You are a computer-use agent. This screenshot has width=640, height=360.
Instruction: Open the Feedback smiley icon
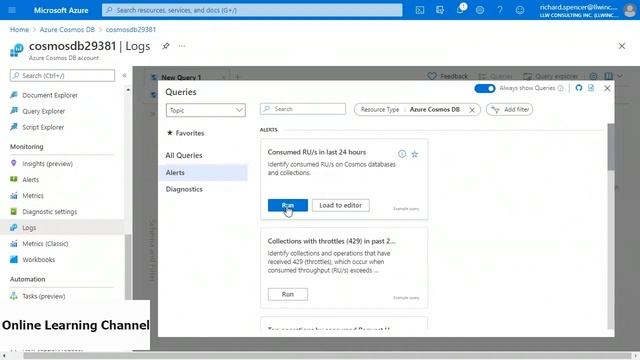520,10
